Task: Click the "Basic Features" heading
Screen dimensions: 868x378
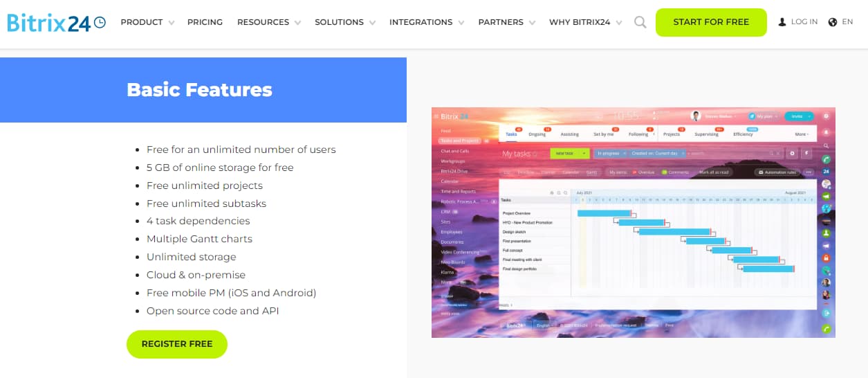Action: [x=199, y=90]
